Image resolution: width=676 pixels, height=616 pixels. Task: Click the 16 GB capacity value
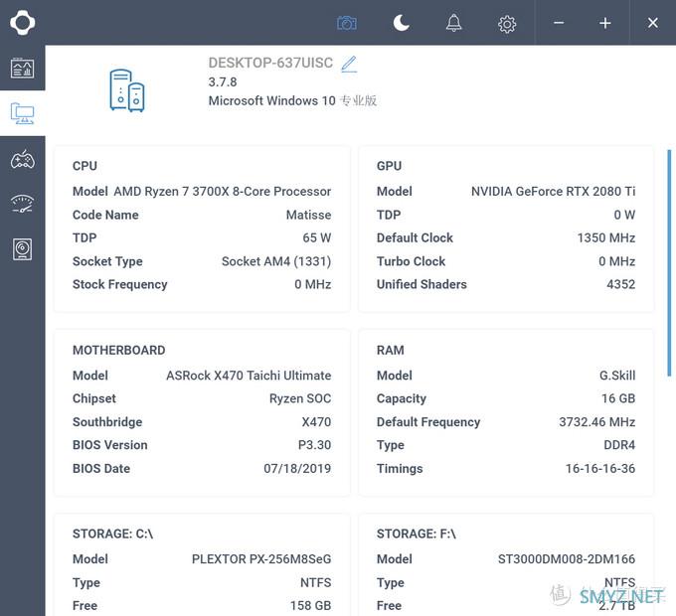pyautogui.click(x=618, y=398)
